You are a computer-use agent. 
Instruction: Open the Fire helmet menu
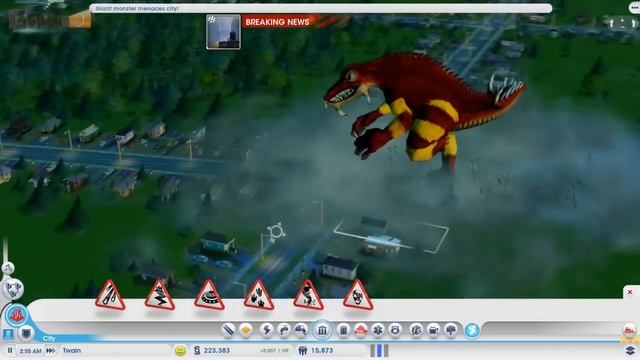click(360, 330)
